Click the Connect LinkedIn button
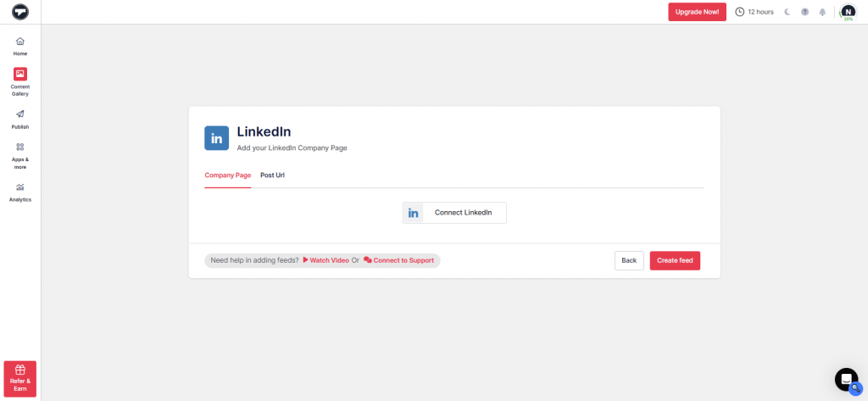The width and height of the screenshot is (868, 401). pyautogui.click(x=454, y=213)
